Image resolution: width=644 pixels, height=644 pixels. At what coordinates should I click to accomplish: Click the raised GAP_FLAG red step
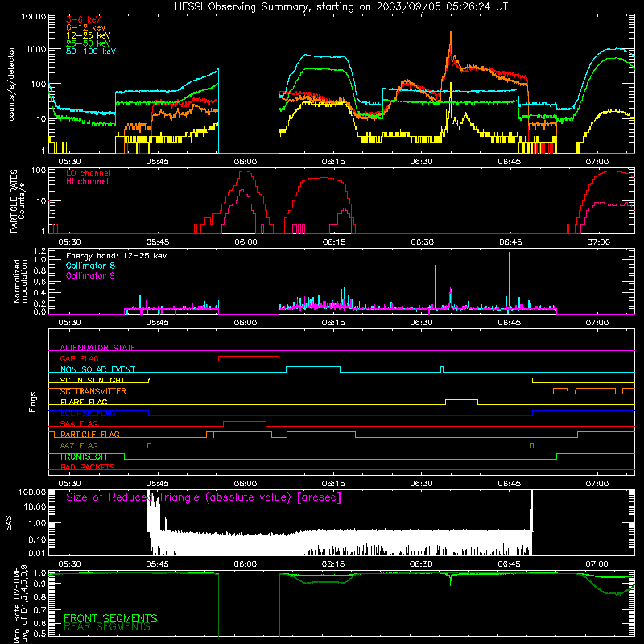point(249,357)
